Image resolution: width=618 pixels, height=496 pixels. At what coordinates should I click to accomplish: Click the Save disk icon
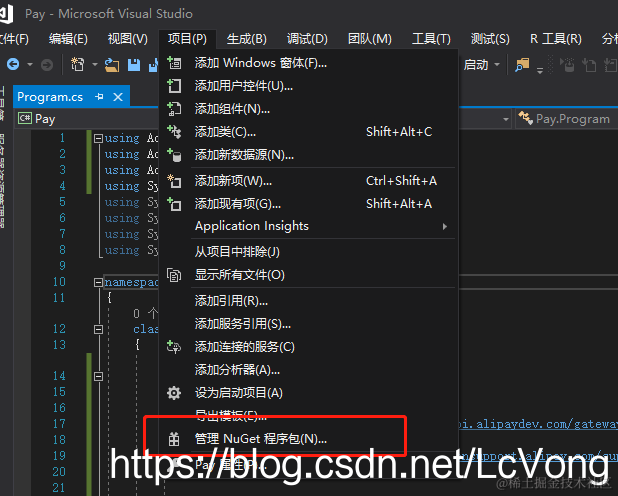pyautogui.click(x=134, y=65)
